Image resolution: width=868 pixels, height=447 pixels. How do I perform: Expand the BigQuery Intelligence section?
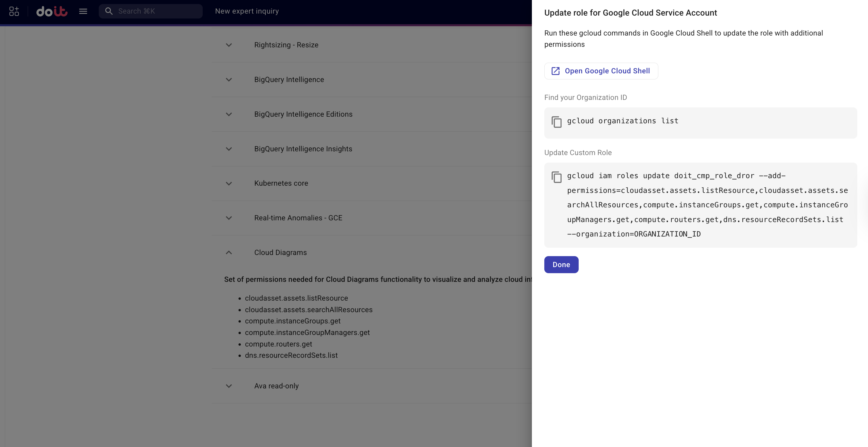tap(229, 80)
